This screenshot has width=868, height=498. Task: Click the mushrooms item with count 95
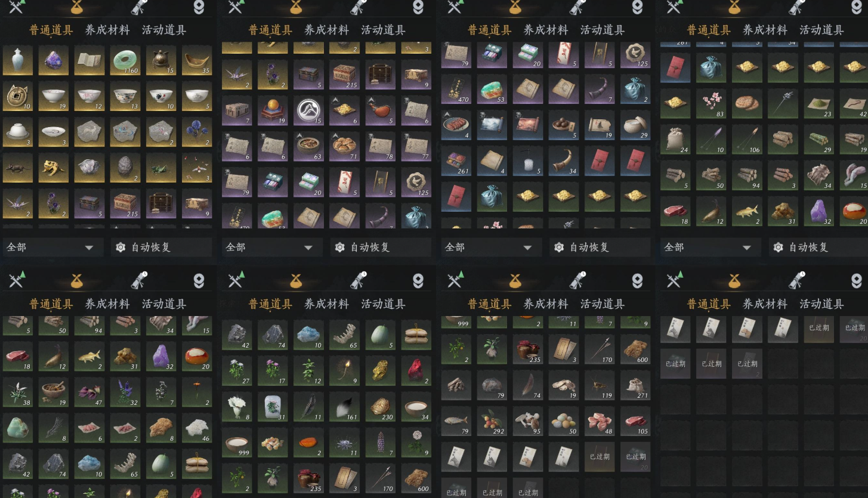pos(527,421)
